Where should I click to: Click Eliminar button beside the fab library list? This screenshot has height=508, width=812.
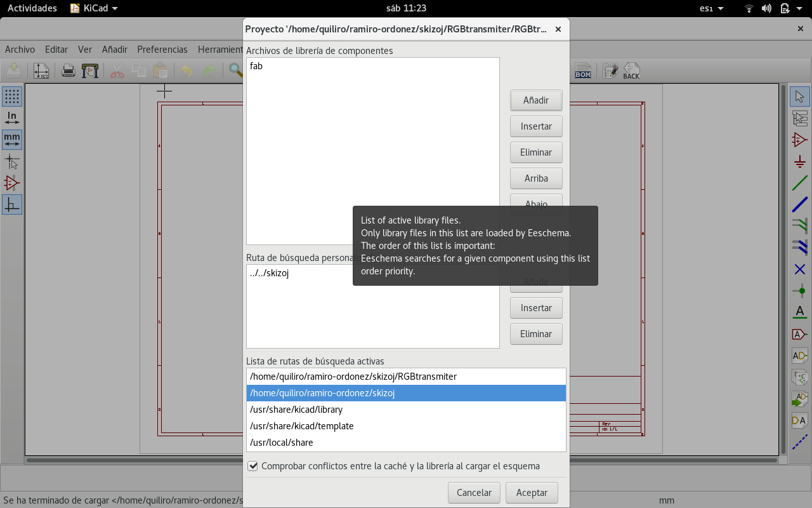(536, 152)
